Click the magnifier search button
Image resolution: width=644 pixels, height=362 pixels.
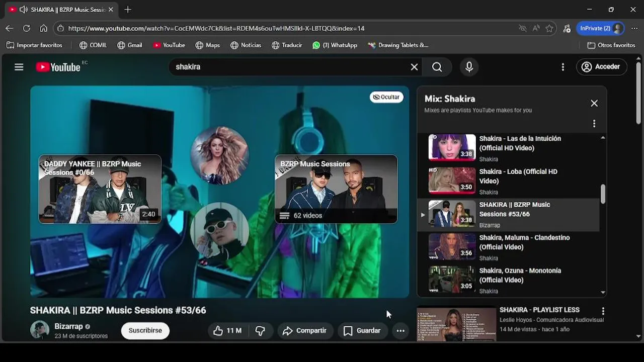click(x=437, y=67)
